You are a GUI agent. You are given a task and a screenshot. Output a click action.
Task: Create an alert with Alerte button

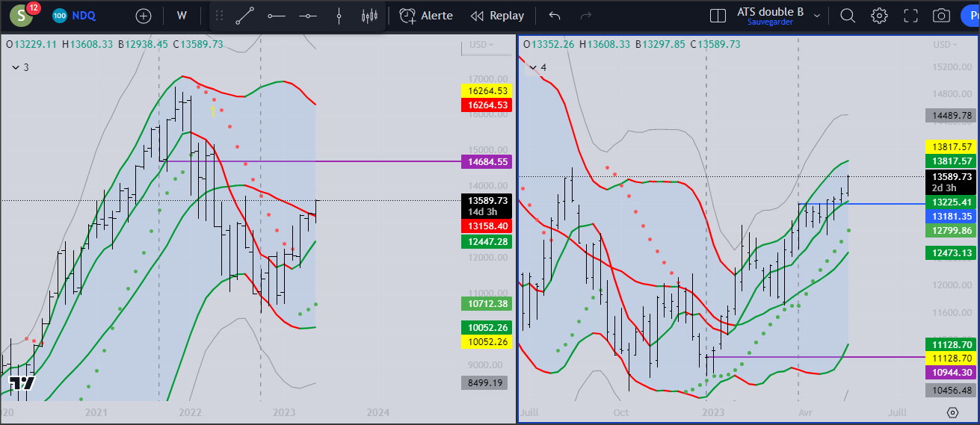click(x=426, y=16)
